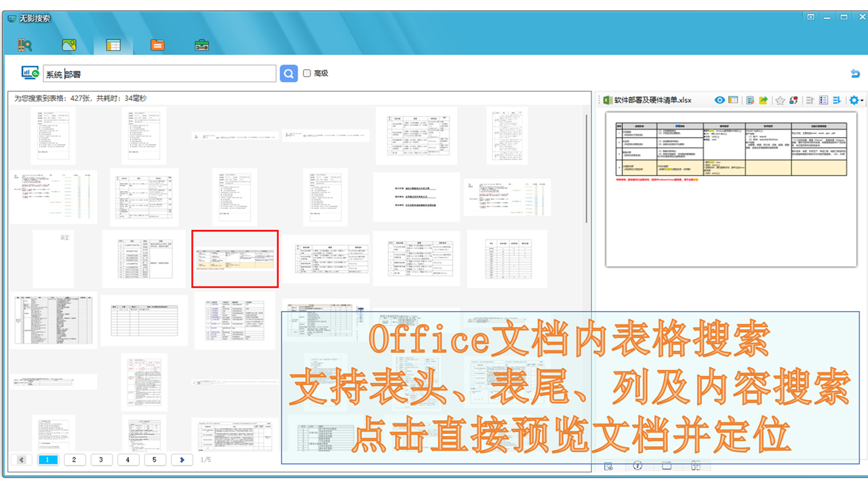Click the info icon below preview
The image size is (868, 488).
coord(637,466)
